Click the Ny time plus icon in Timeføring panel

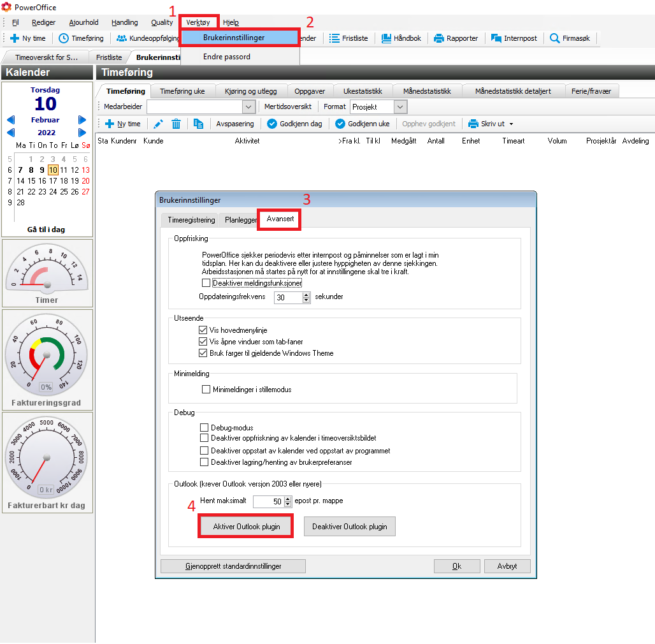[110, 124]
